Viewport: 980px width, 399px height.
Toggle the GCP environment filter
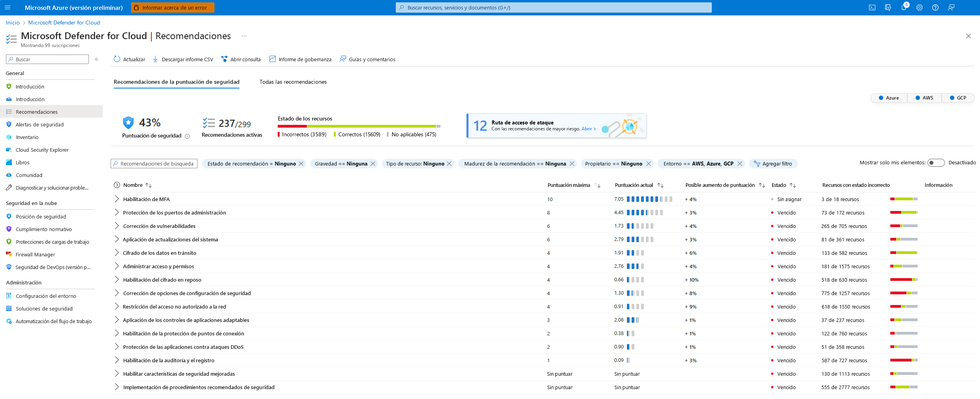(958, 98)
